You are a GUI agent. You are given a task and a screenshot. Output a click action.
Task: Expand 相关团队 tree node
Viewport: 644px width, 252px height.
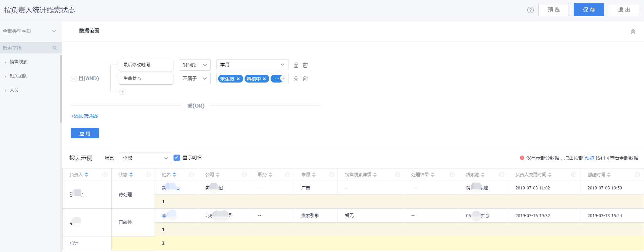coord(6,76)
